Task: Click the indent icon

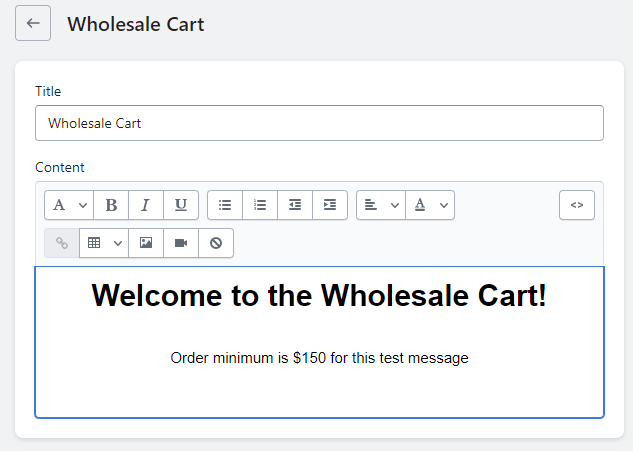Action: point(330,205)
